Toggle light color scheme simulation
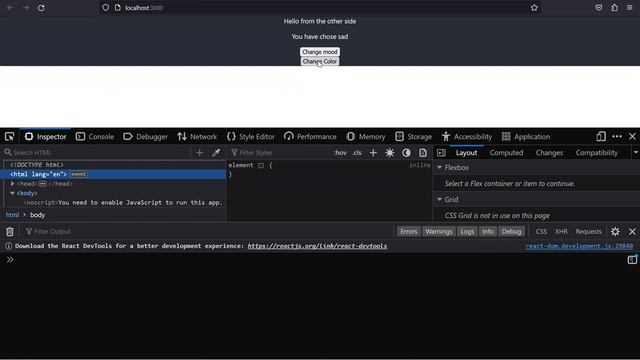 pos(390,153)
